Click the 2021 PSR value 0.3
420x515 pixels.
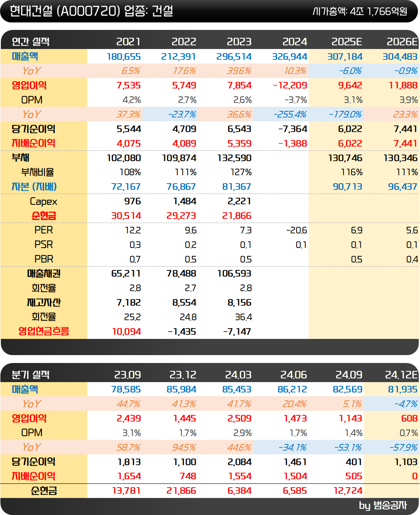135,245
